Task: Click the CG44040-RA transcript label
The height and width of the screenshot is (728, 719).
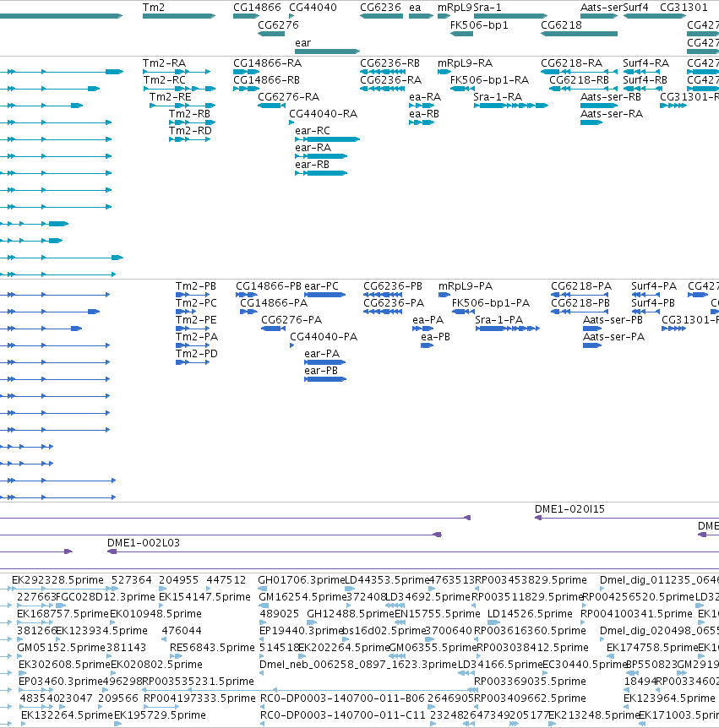Action: [324, 114]
